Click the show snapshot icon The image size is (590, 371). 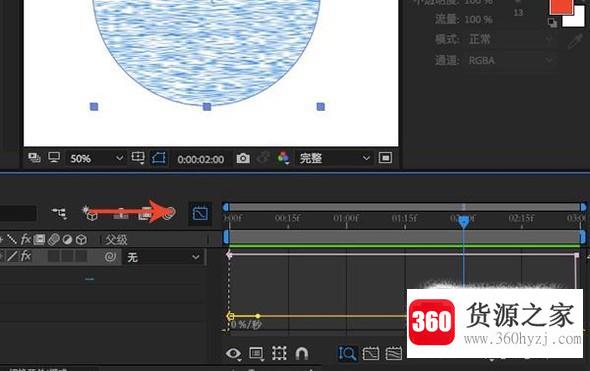pos(263,158)
